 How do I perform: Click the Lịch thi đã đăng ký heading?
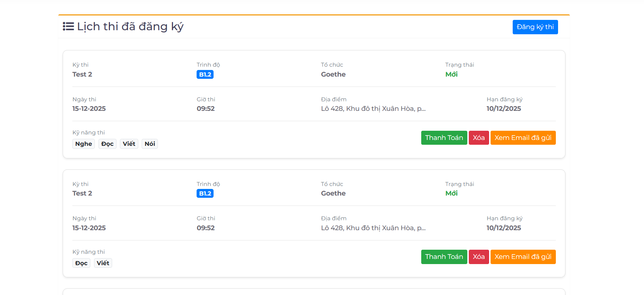(130, 27)
